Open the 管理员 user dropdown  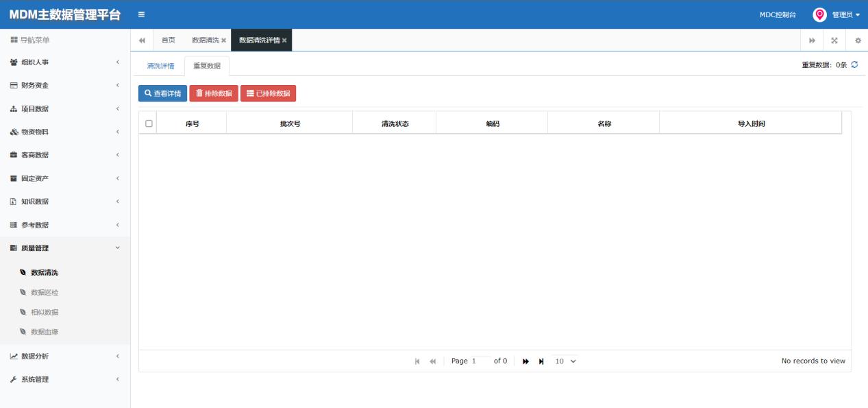pos(845,14)
